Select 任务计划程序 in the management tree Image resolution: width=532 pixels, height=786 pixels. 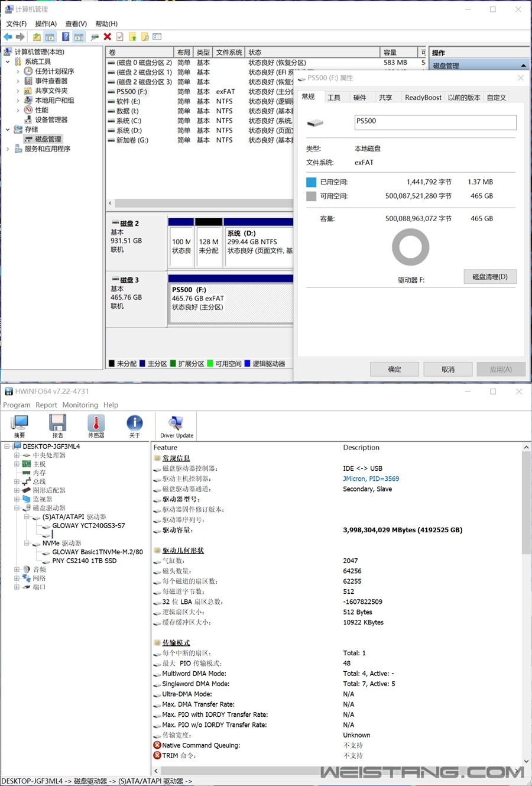coord(54,71)
